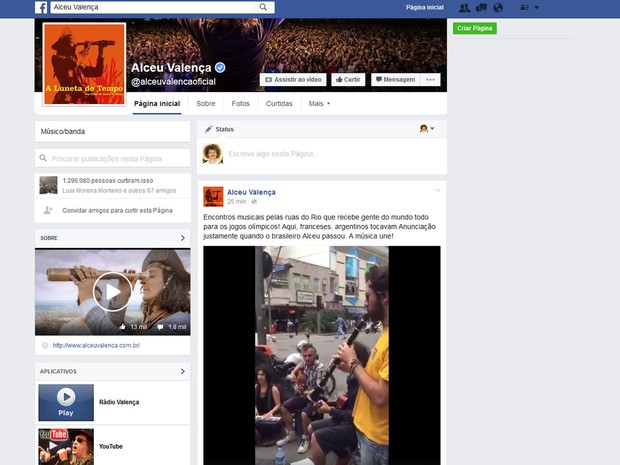Image resolution: width=620 pixels, height=465 pixels.
Task: Click the public globe icon on post
Action: 254,202
